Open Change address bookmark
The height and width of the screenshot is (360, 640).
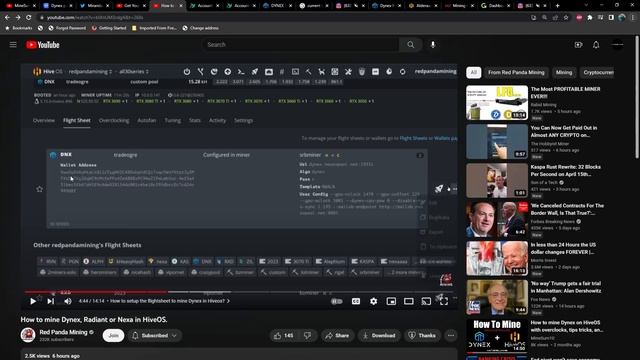tap(200, 28)
